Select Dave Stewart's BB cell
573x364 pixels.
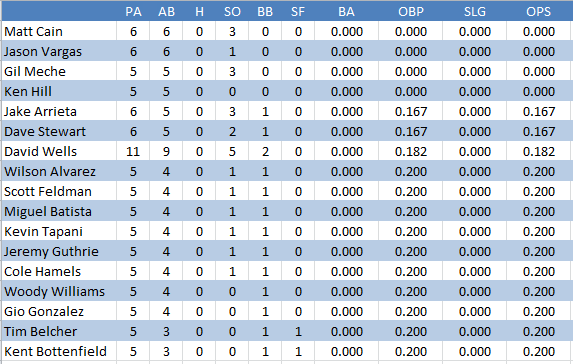point(265,132)
